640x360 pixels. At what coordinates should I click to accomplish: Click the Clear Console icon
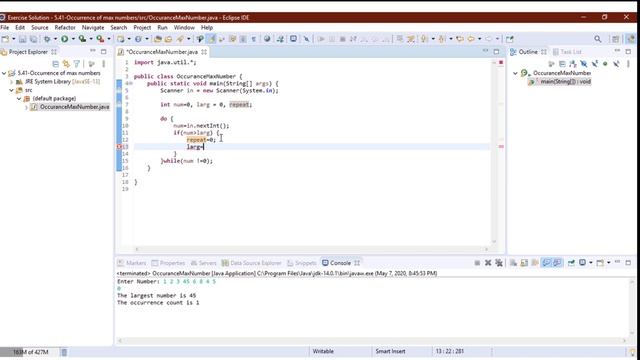[513, 263]
